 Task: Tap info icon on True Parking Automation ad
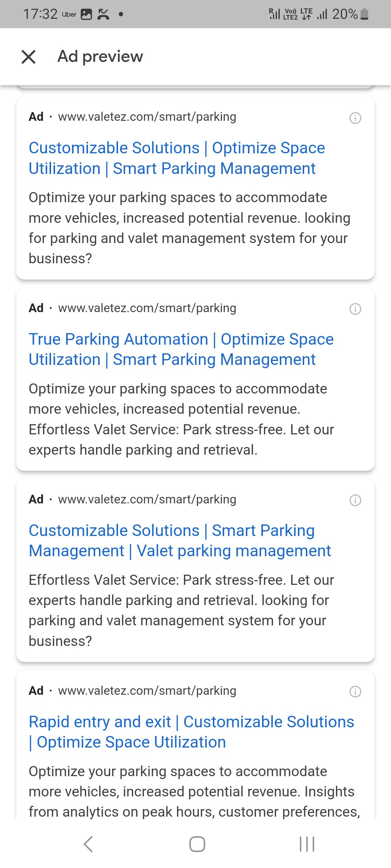point(355,309)
